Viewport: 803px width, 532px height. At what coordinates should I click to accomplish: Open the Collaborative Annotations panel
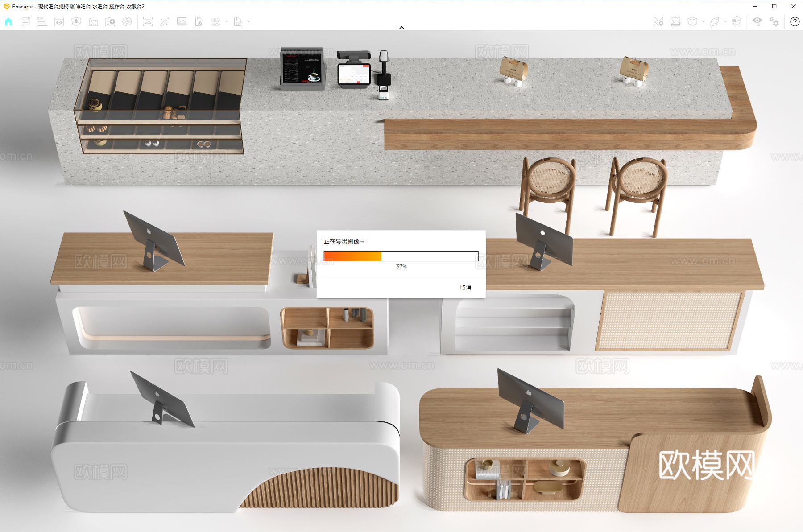tap(25, 21)
